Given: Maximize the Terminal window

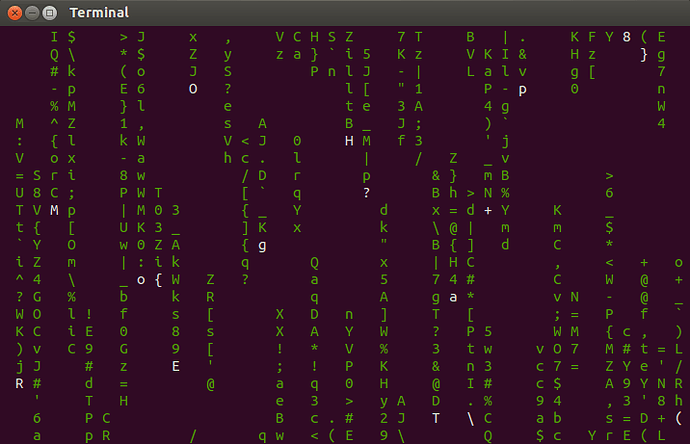Looking at the screenshot, I should click(50, 13).
